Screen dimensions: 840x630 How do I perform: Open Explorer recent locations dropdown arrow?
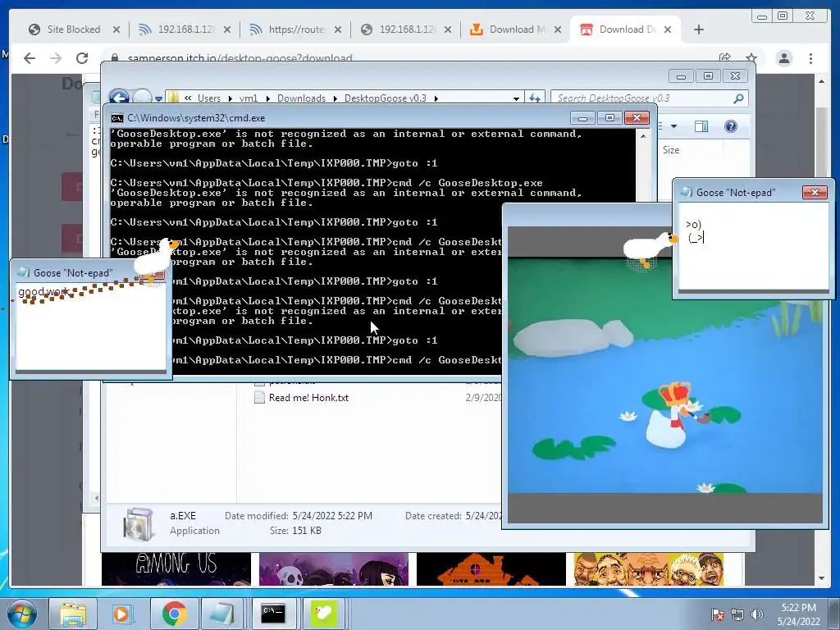tap(158, 98)
